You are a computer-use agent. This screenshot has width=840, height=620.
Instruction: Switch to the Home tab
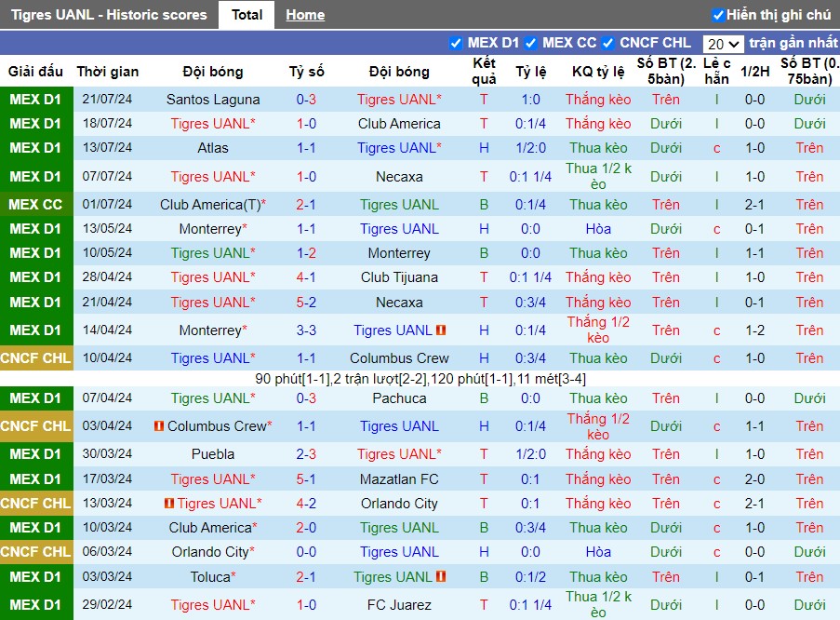click(305, 15)
